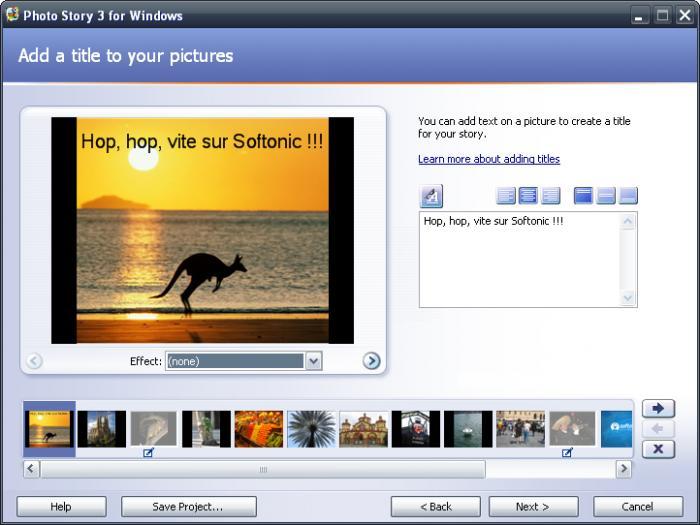Select the boat on water thumbnail

coord(468,429)
